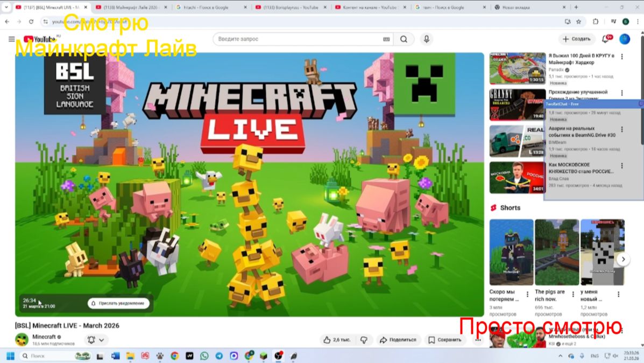Open GRANNY video thumbnail

[518, 104]
